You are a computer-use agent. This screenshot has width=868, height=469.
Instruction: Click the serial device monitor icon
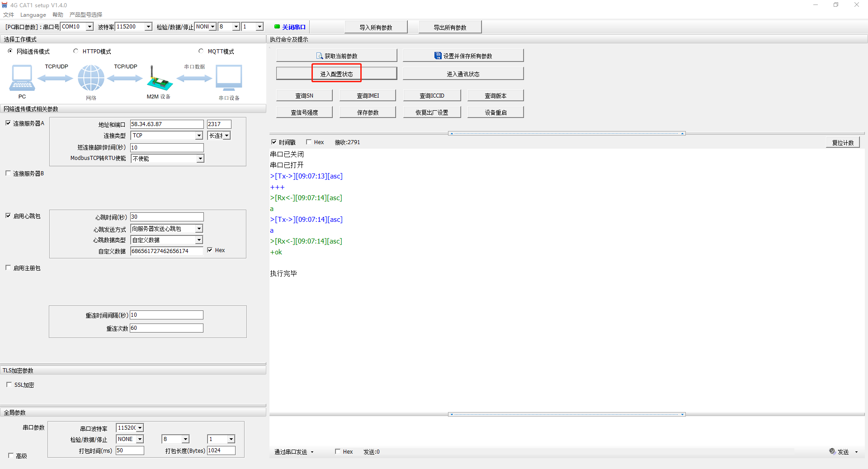pos(229,78)
